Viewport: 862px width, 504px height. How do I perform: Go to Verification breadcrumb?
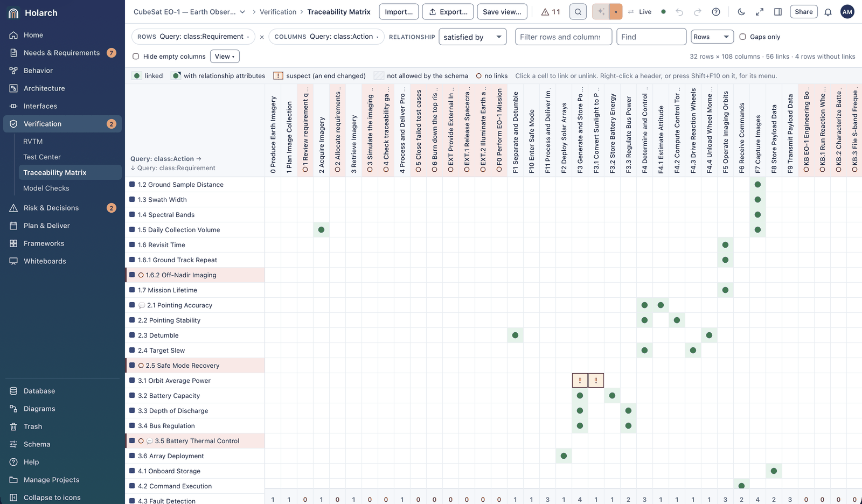point(278,12)
